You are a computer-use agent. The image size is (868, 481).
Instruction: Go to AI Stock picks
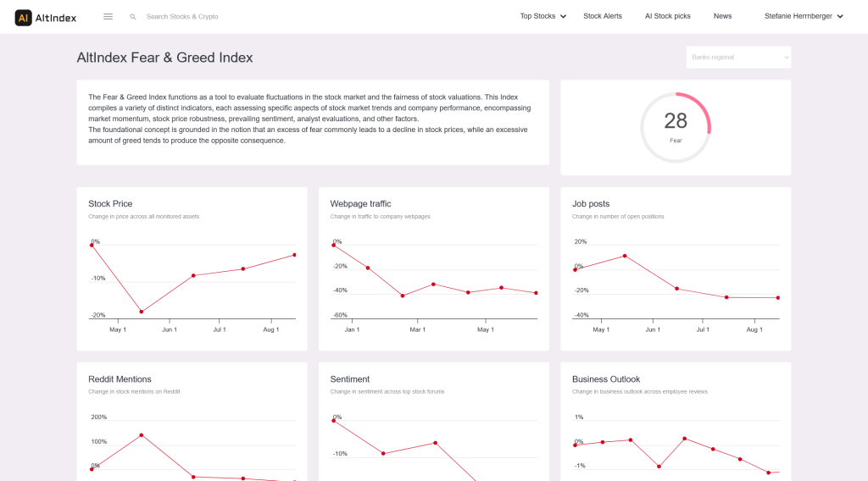[x=668, y=16]
